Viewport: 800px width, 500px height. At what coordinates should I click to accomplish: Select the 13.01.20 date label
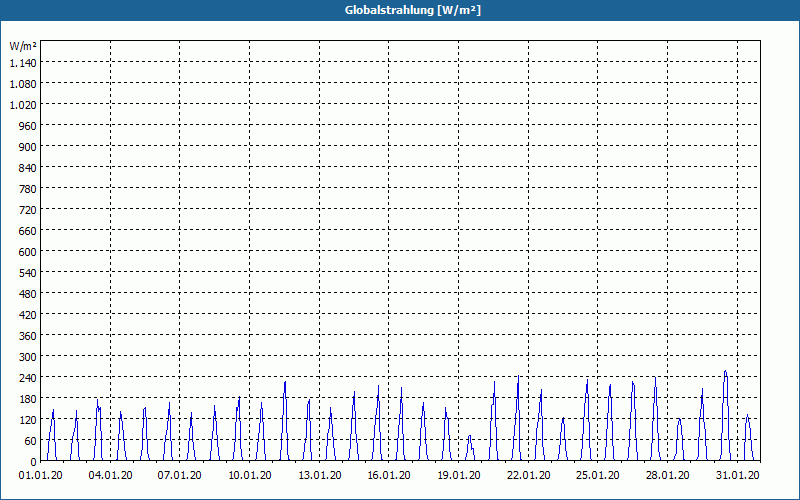coord(320,476)
